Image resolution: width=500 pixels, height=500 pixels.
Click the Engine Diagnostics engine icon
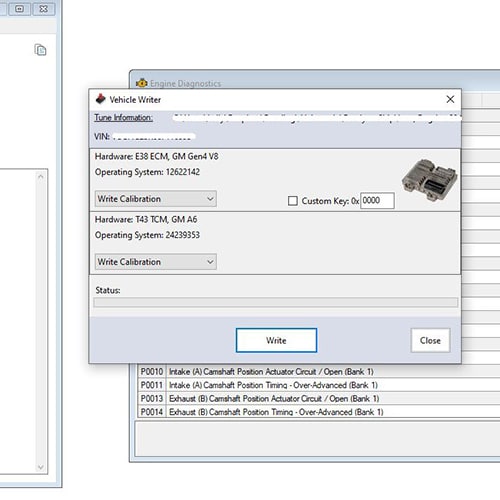(x=142, y=83)
